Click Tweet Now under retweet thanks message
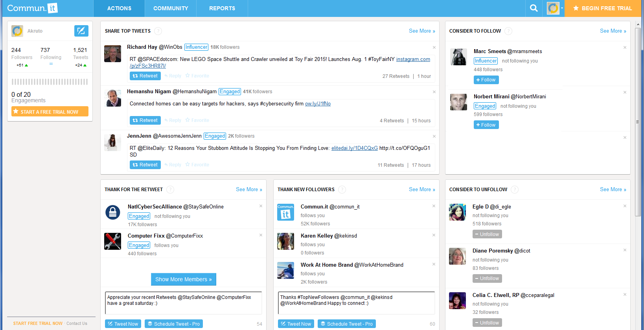This screenshot has width=644, height=330. click(x=123, y=324)
